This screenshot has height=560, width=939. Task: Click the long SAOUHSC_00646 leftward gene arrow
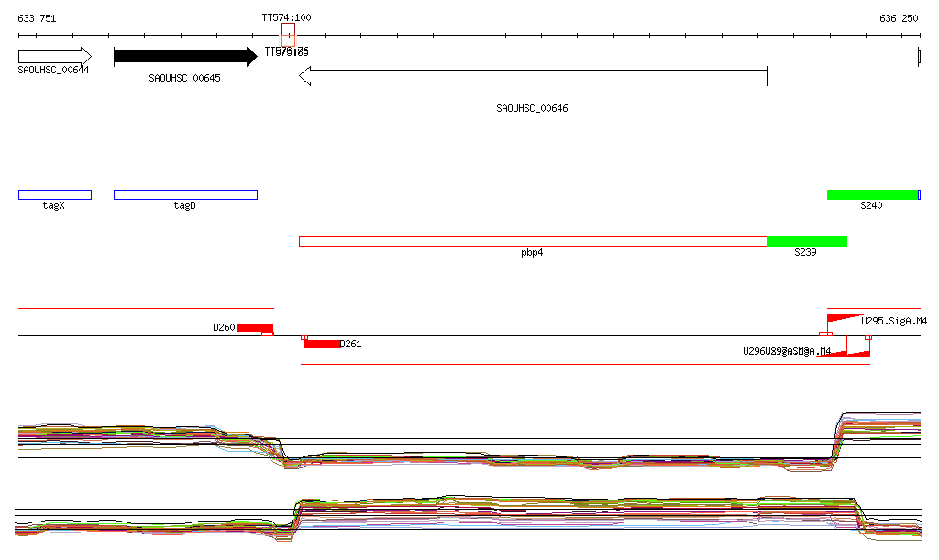pos(532,76)
